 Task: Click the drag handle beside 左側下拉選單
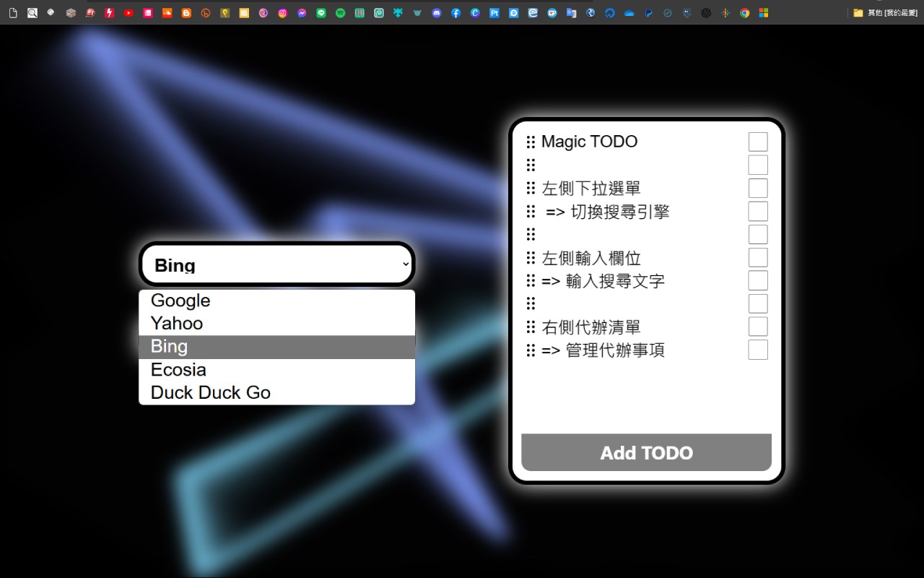531,188
